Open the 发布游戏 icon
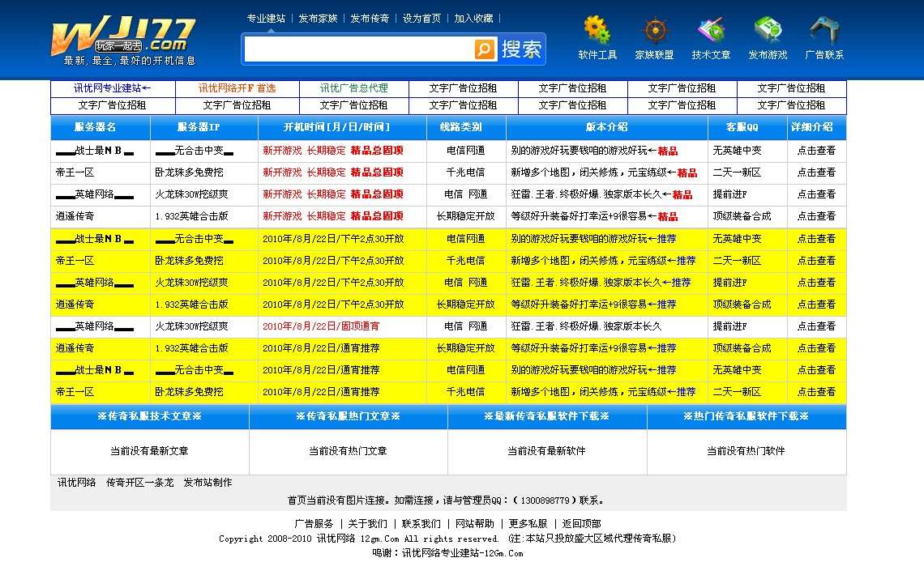Image resolution: width=924 pixels, height=575 pixels. [x=767, y=31]
